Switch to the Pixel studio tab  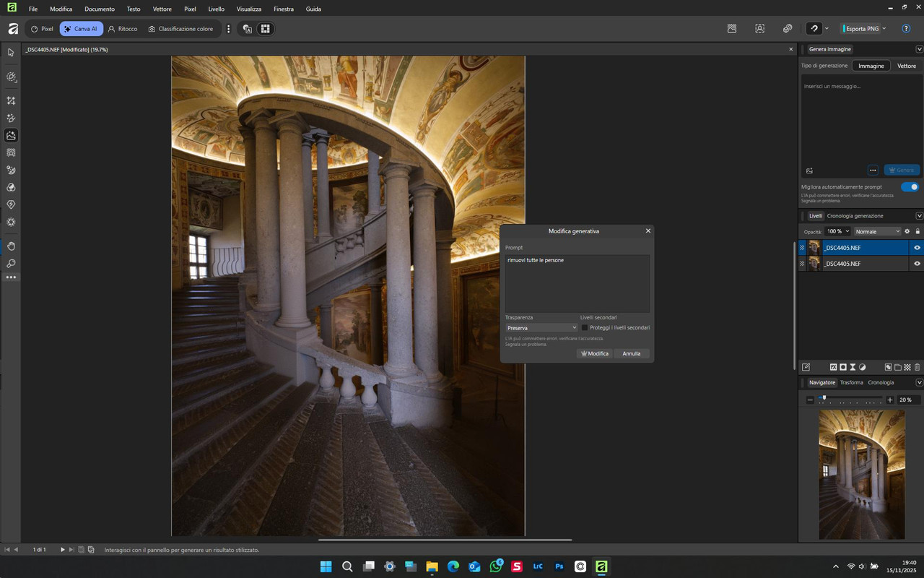(x=42, y=29)
